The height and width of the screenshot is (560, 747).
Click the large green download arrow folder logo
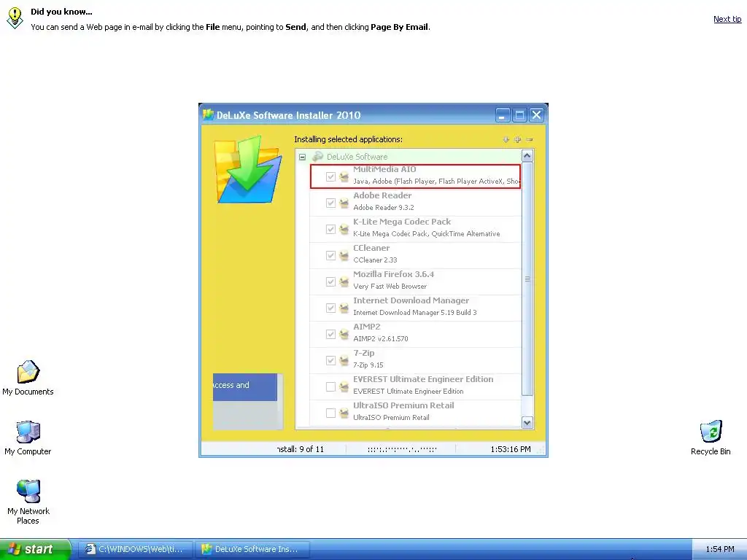[x=248, y=169]
